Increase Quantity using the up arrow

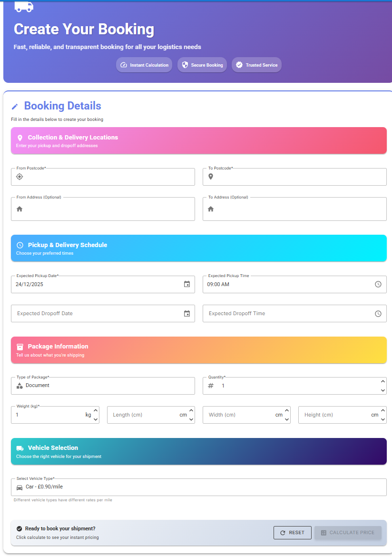(x=382, y=382)
